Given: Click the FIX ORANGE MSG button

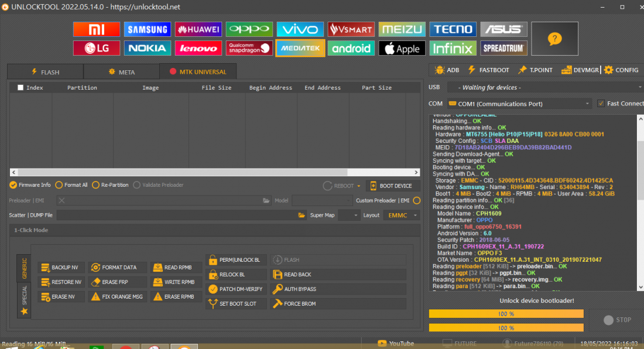Looking at the screenshot, I should (118, 296).
